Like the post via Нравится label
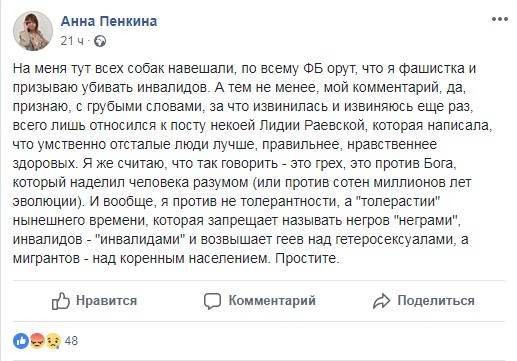This screenshot has width=517, height=361. [x=106, y=300]
